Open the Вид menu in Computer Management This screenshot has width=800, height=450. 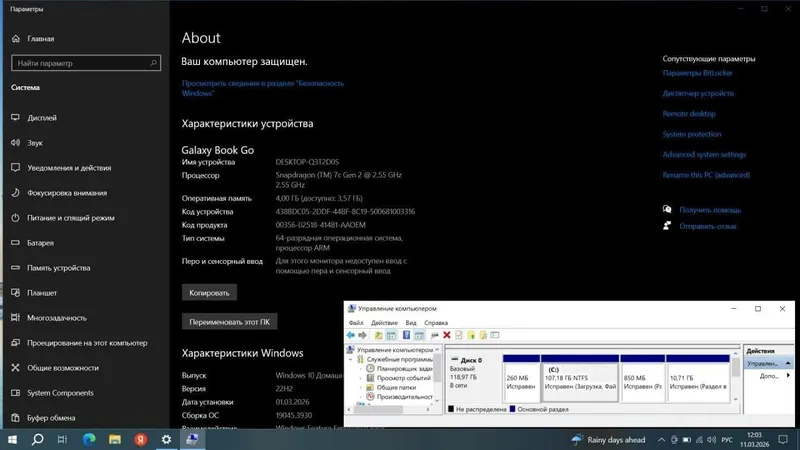click(411, 323)
